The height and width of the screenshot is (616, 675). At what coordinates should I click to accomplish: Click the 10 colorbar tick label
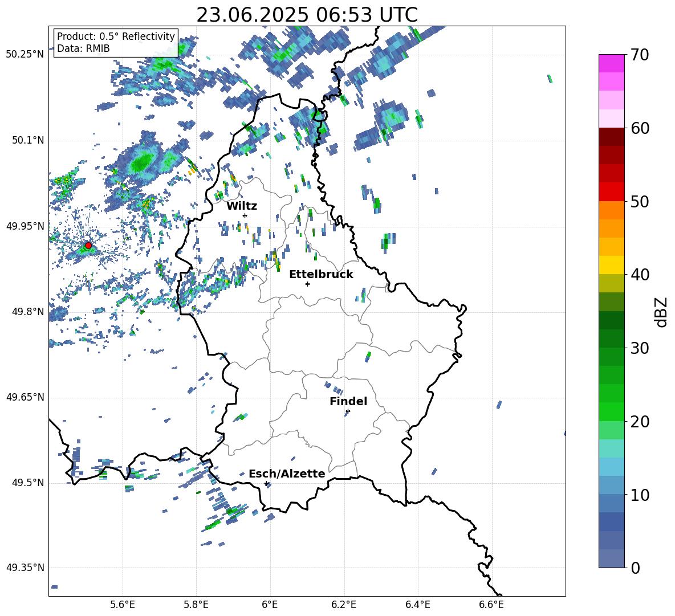(x=640, y=495)
